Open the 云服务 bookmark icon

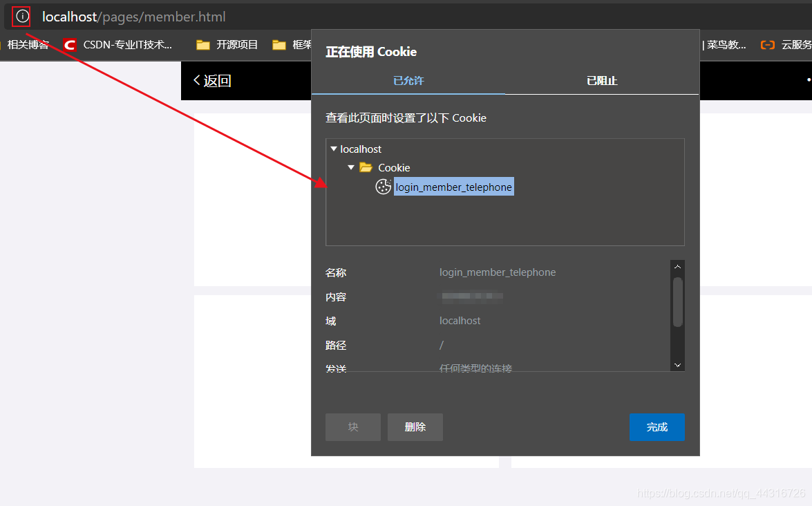tap(768, 45)
